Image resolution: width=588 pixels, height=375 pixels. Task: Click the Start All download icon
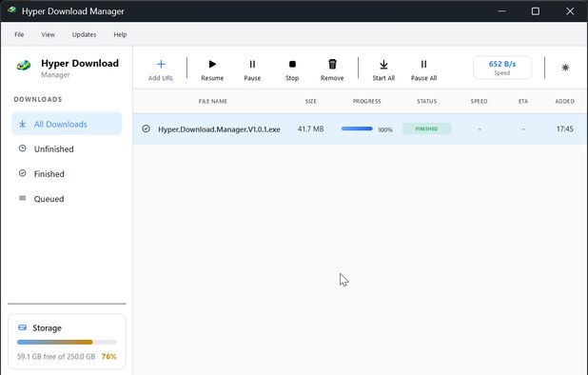pos(383,65)
